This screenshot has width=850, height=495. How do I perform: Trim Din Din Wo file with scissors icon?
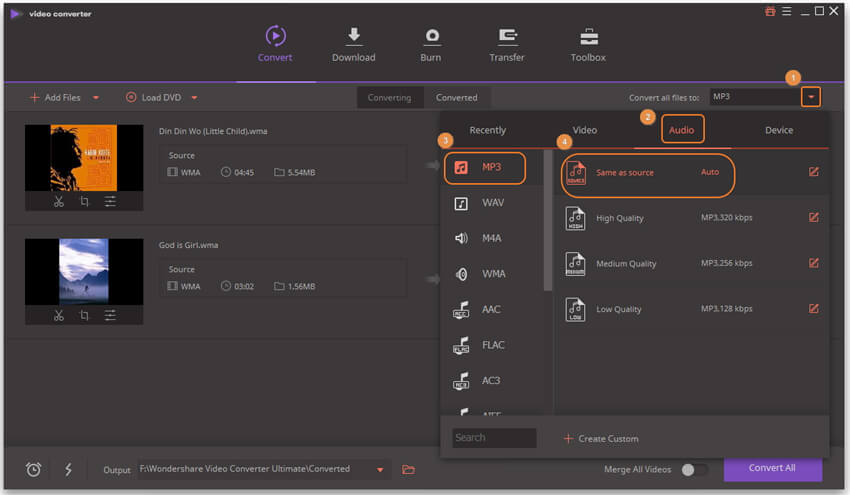tap(59, 202)
